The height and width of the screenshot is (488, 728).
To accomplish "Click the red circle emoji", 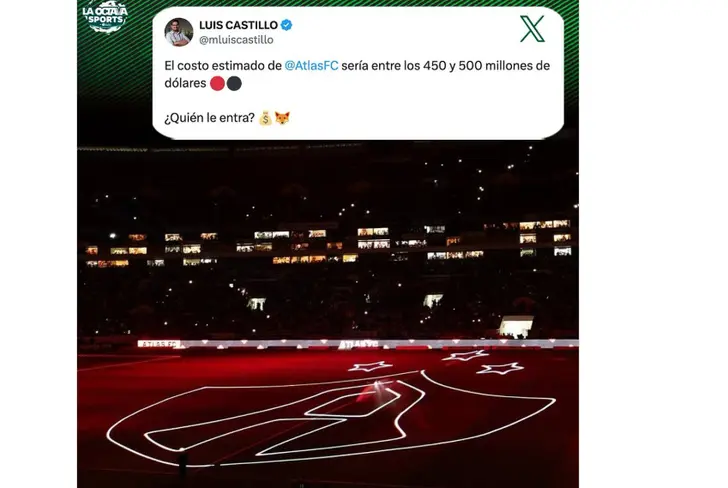I will pyautogui.click(x=217, y=84).
